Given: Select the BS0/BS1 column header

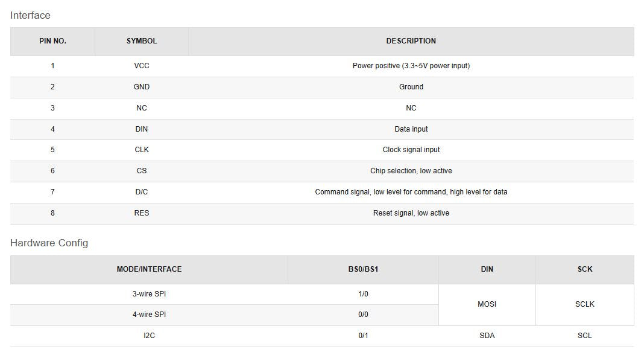Looking at the screenshot, I should (363, 269).
